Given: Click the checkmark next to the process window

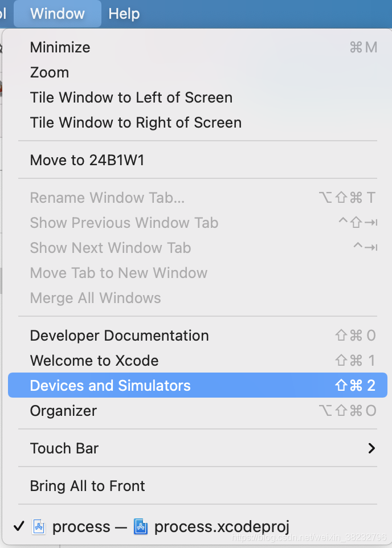Looking at the screenshot, I should point(19,526).
